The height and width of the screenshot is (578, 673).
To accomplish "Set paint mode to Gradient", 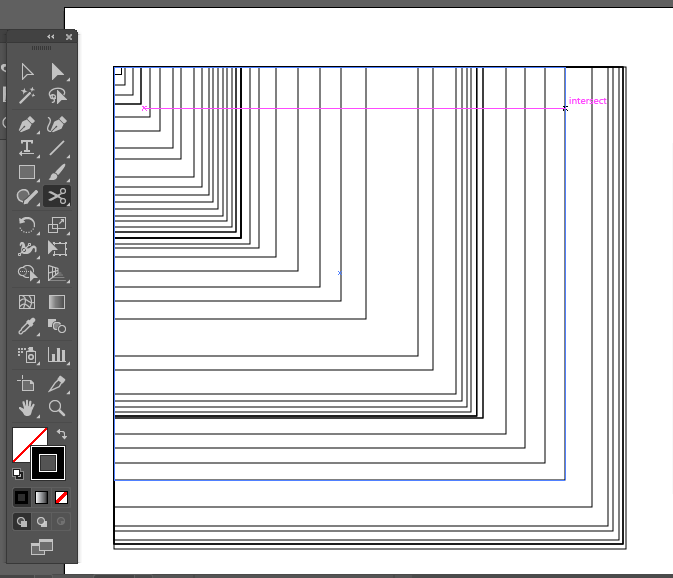I will (41, 498).
